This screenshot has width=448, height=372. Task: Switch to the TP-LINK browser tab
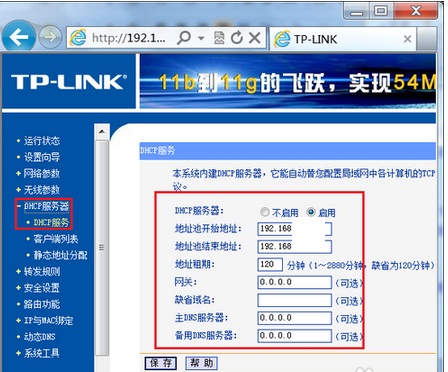point(342,39)
